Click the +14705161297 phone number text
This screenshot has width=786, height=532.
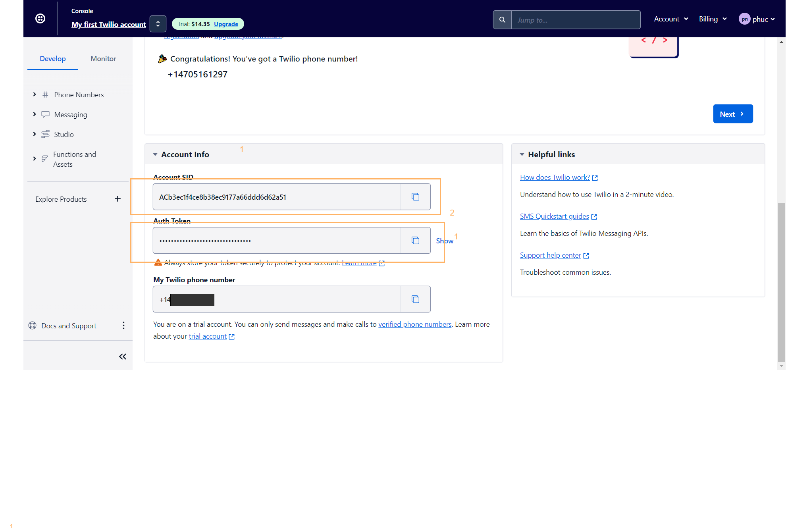click(198, 74)
